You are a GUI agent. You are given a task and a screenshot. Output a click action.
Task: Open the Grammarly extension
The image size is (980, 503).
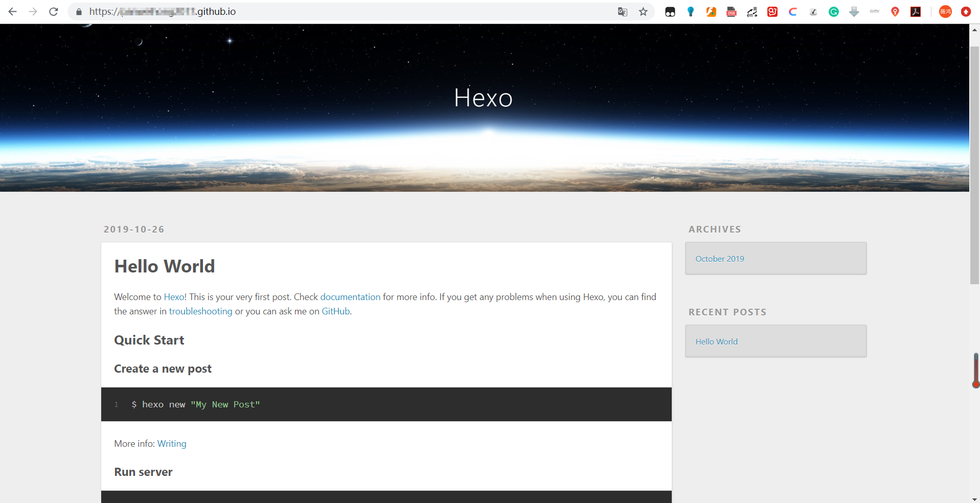pyautogui.click(x=834, y=11)
